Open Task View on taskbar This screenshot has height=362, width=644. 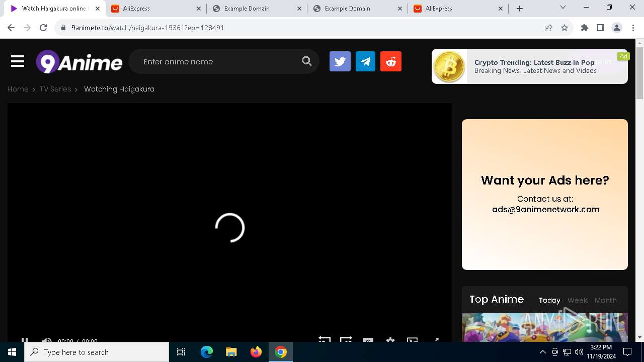pyautogui.click(x=181, y=352)
